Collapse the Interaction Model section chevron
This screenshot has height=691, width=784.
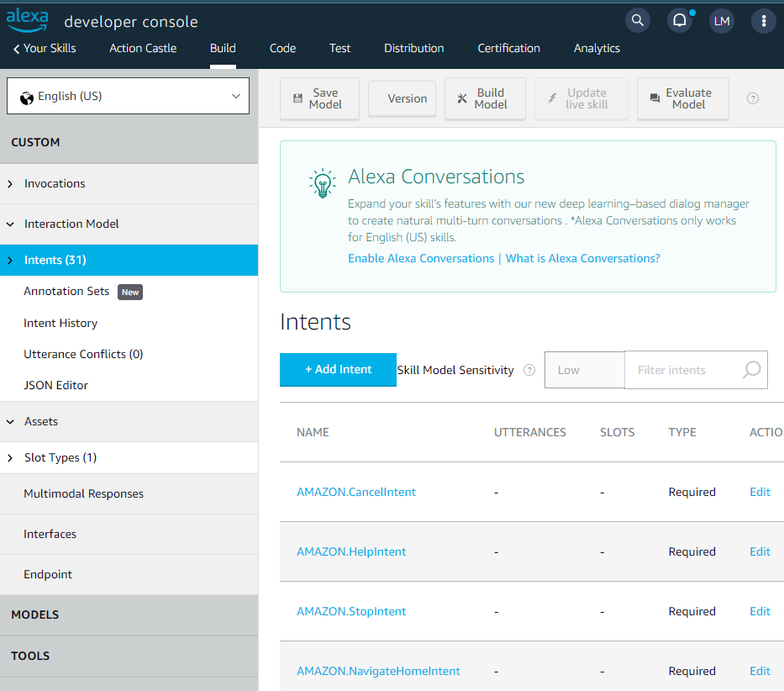10,224
